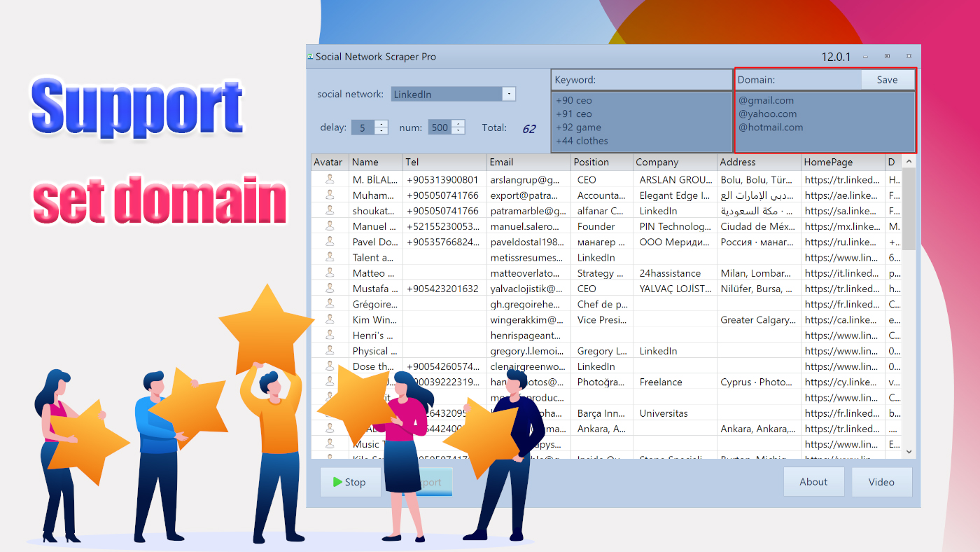Sort by the Tel column header
The width and height of the screenshot is (980, 552).
(444, 162)
